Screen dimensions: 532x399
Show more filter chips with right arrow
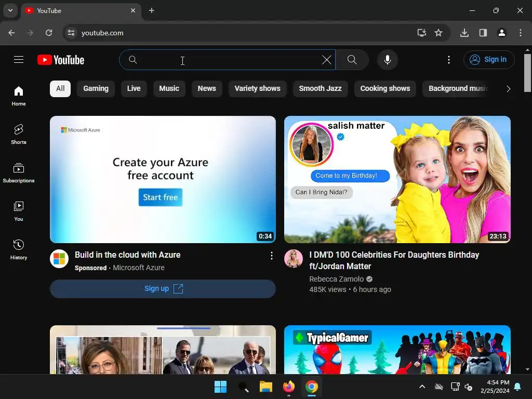click(x=508, y=89)
